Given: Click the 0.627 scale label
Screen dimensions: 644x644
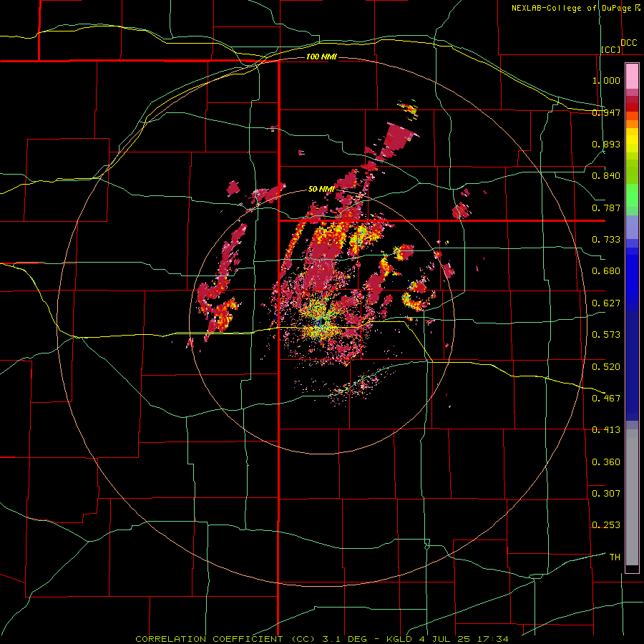Looking at the screenshot, I should [x=606, y=303].
